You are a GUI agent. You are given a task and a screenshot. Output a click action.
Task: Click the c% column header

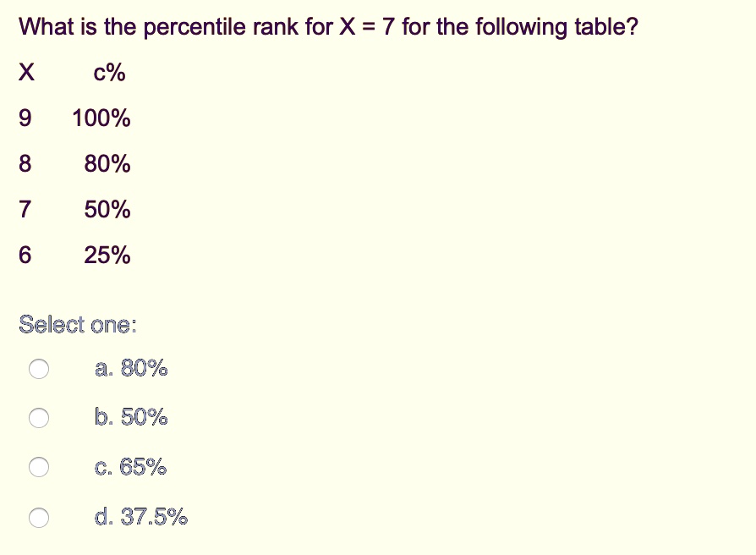pyautogui.click(x=109, y=72)
